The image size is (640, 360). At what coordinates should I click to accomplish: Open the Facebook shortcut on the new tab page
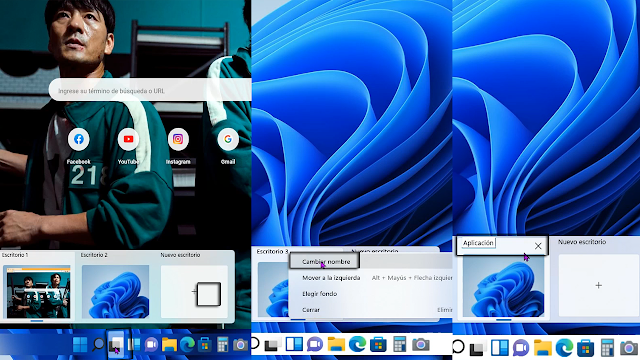79,139
